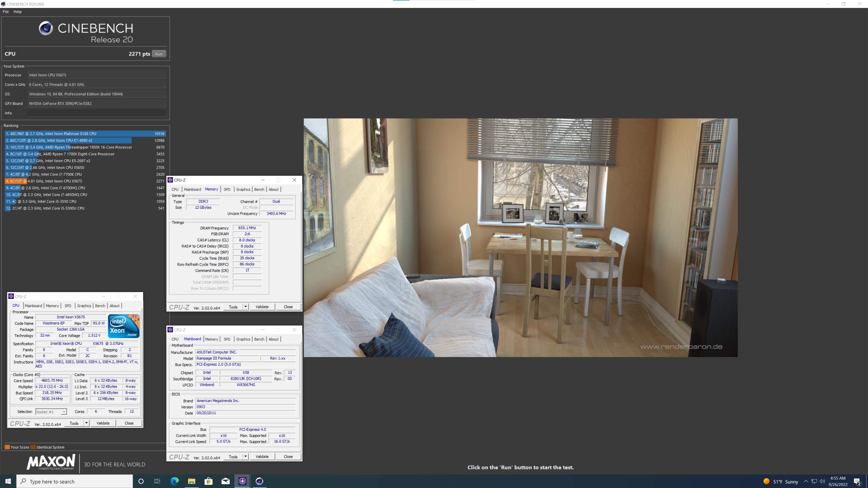Select ranking row Threadripper 1950X
868x488 pixels.
[x=85, y=147]
